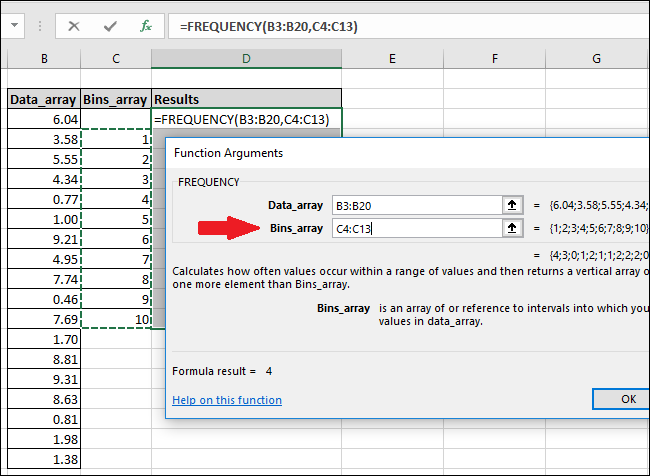Select the column D header
The image size is (650, 476).
(x=246, y=60)
